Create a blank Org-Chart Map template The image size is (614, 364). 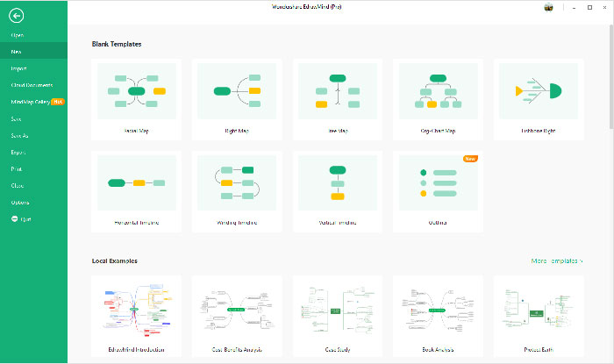pos(438,99)
